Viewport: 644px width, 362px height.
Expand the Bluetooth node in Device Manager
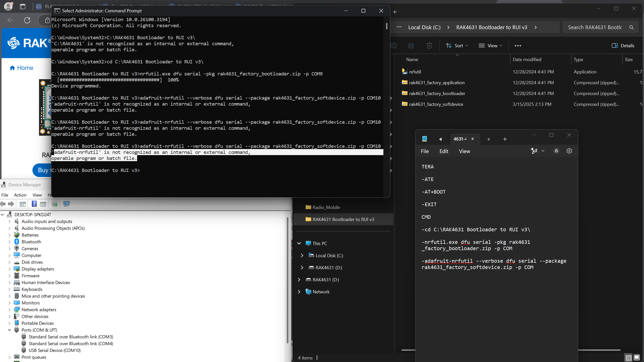(x=10, y=242)
